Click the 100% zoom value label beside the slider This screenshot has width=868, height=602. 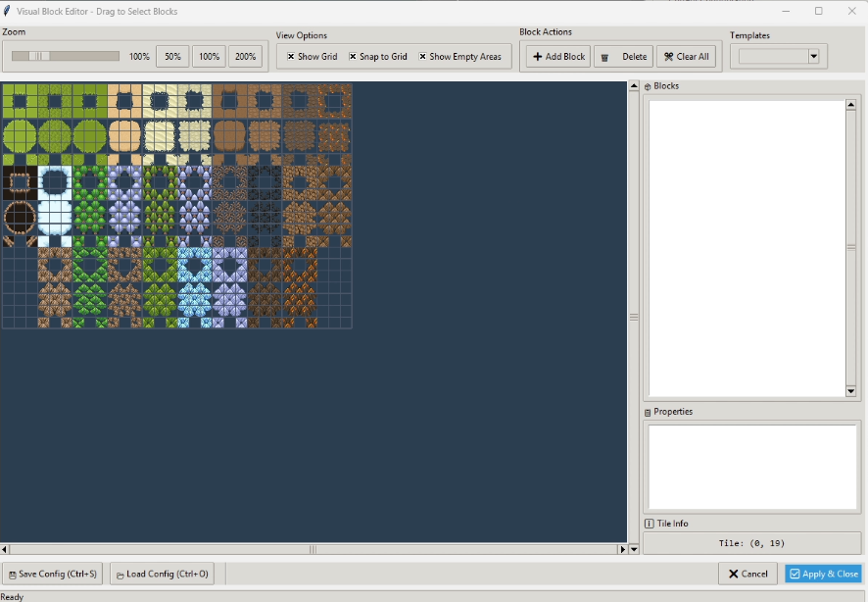point(139,57)
